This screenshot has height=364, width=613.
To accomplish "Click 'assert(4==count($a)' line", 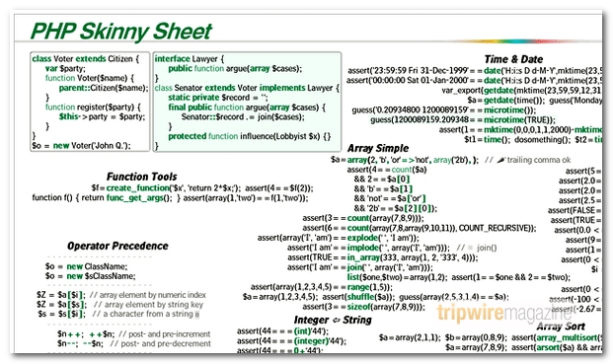I will (387, 170).
